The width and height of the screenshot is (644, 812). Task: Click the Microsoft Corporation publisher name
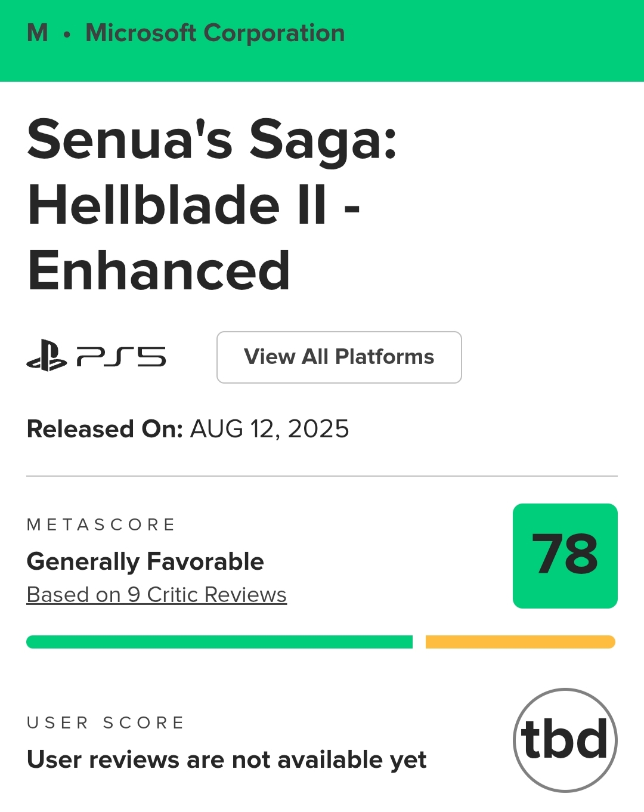215,33
